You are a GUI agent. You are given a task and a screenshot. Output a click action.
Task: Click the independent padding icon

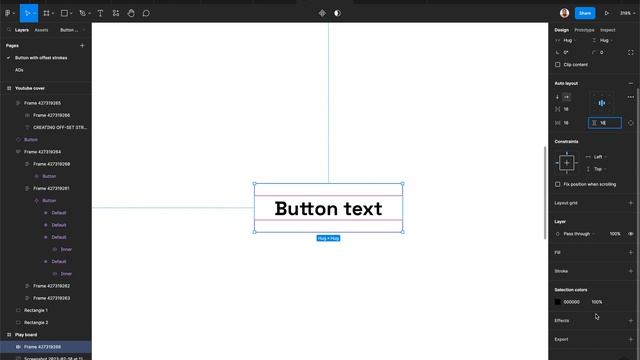631,123
